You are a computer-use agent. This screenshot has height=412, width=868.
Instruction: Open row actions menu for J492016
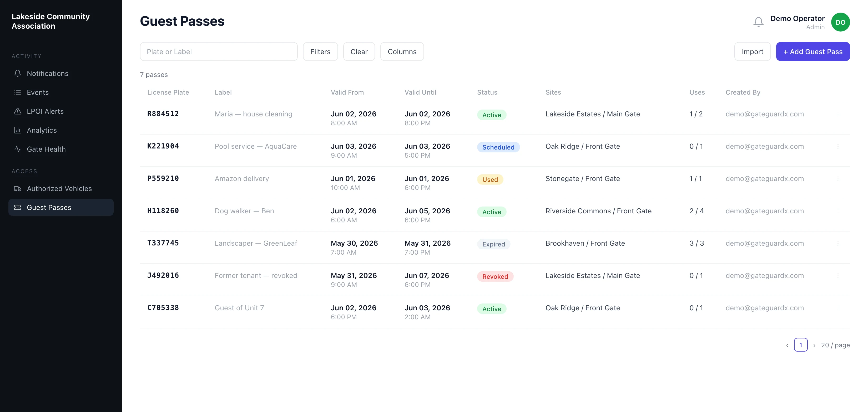[838, 276]
